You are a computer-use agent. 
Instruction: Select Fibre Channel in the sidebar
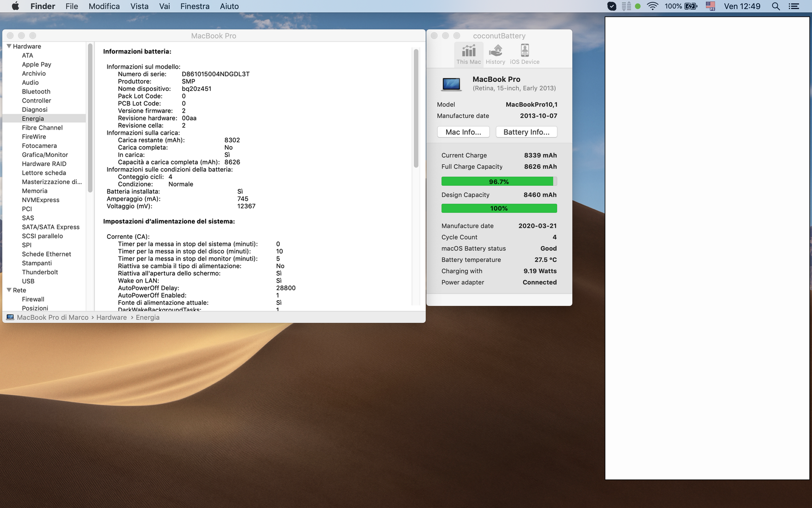[x=42, y=128]
